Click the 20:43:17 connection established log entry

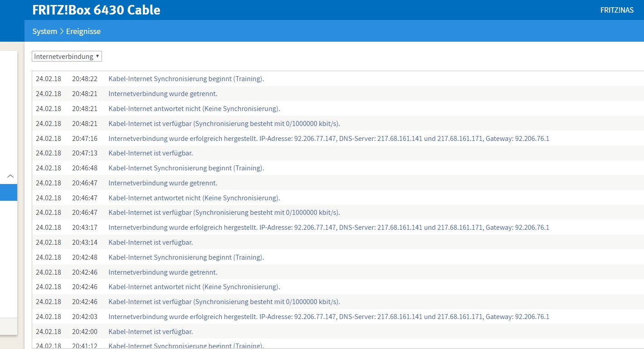[x=328, y=228]
